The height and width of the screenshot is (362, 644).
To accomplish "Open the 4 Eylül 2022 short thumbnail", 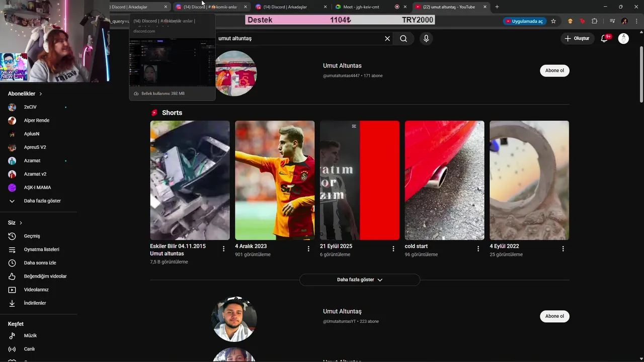I will point(529,180).
